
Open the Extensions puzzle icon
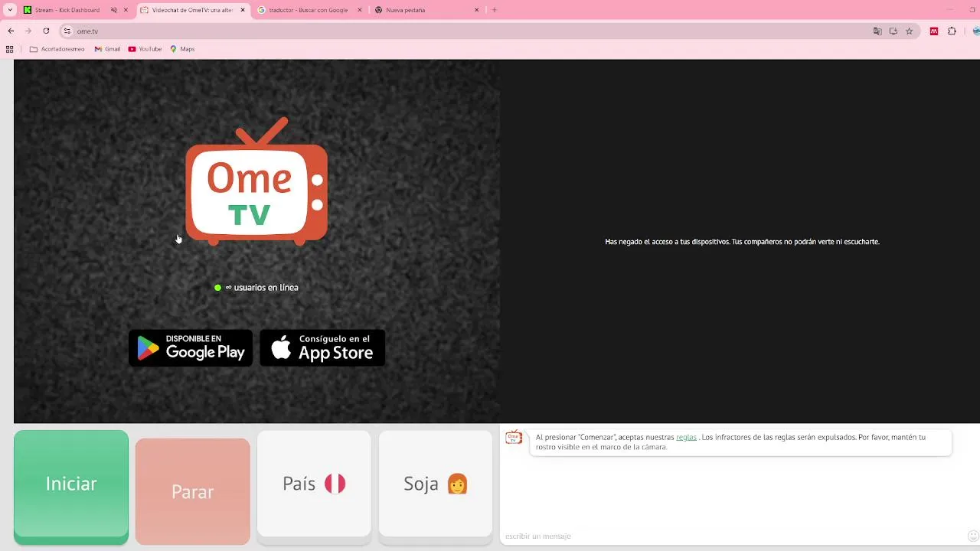(x=952, y=31)
